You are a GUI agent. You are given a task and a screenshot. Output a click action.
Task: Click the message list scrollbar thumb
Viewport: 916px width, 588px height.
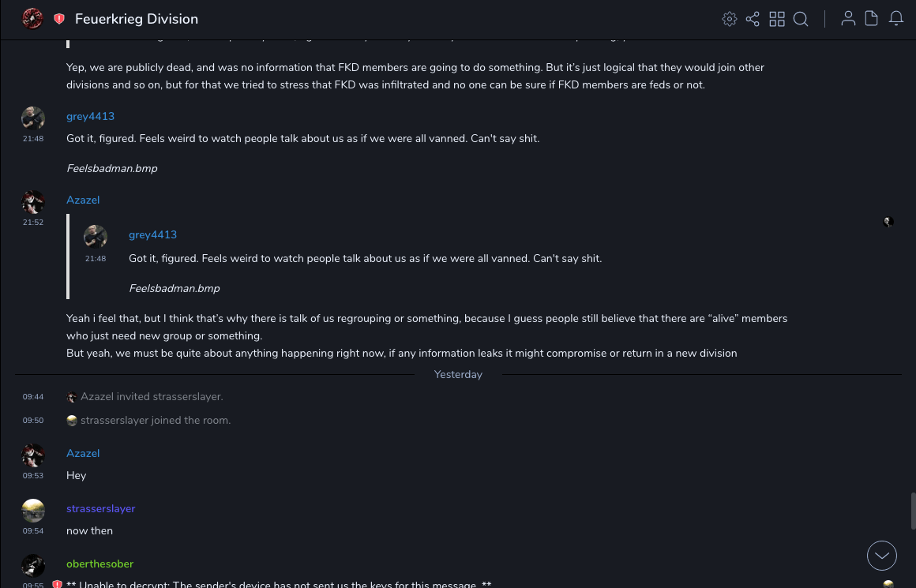[x=913, y=510]
